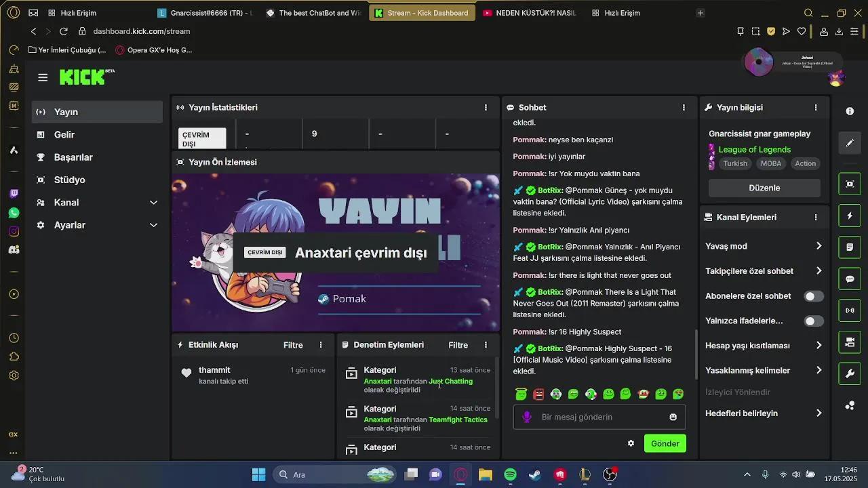The image size is (868, 488).
Task: Click the browser downloads icon
Action: pos(839,31)
